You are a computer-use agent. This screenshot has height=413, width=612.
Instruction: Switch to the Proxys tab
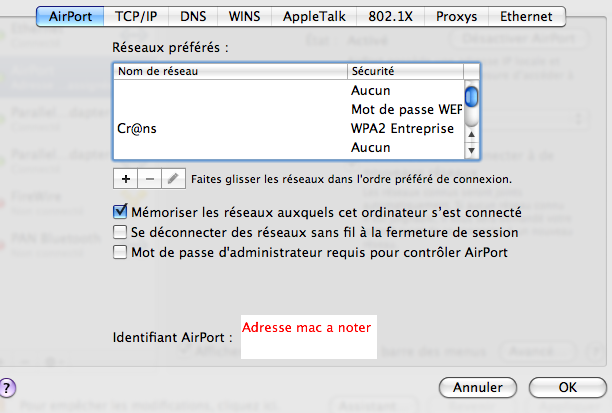455,17
